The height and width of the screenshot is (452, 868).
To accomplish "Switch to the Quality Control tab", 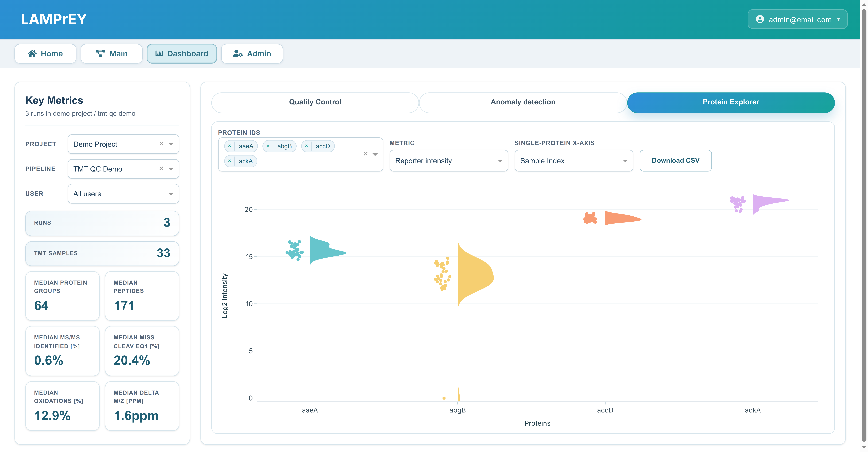I will point(315,102).
